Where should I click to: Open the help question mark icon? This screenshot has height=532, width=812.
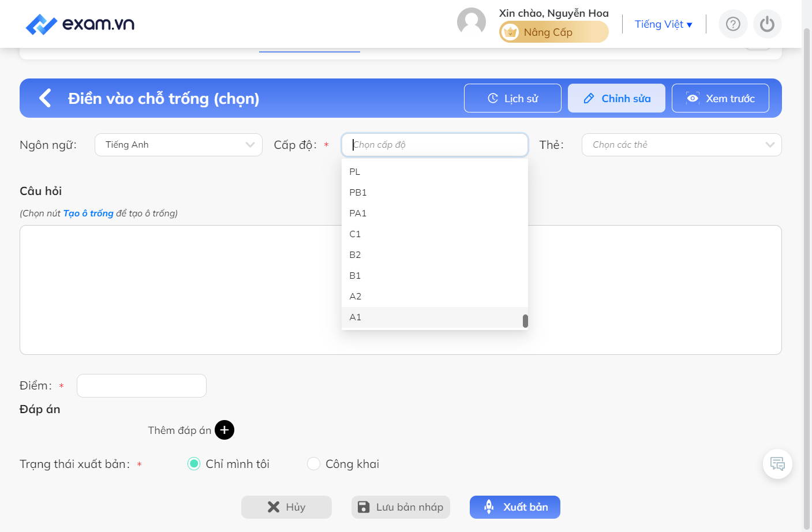click(x=733, y=24)
